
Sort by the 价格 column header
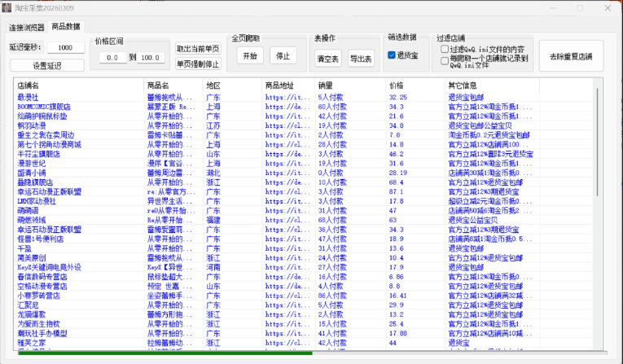[397, 85]
